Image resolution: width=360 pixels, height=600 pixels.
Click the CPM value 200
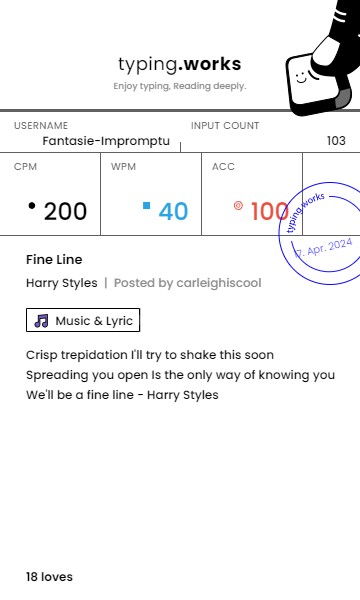[65, 211]
